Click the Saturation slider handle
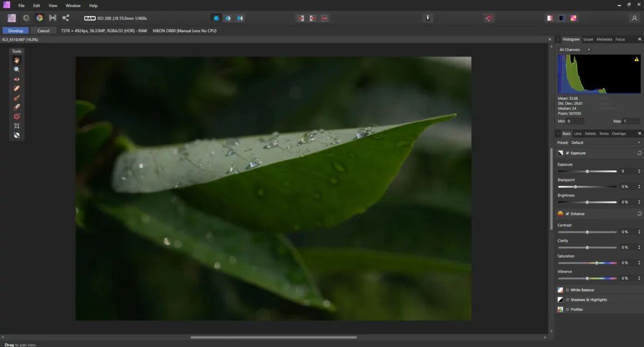The width and height of the screenshot is (644, 347). tap(596, 263)
